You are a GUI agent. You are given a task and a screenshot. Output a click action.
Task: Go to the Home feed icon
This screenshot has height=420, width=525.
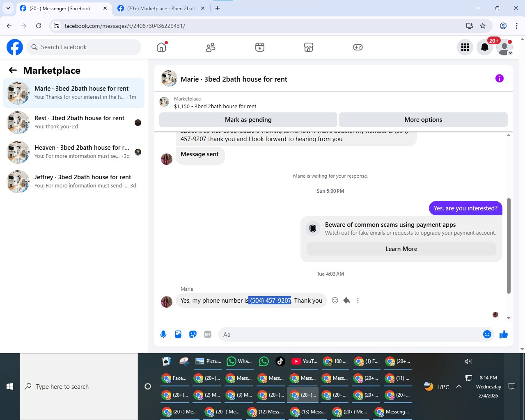coord(161,47)
